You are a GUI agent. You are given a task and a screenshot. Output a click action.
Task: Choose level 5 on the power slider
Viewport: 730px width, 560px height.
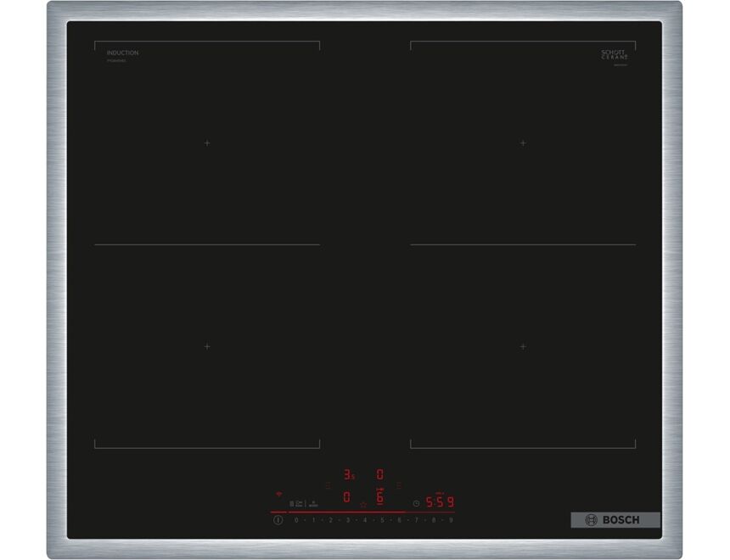click(x=382, y=519)
